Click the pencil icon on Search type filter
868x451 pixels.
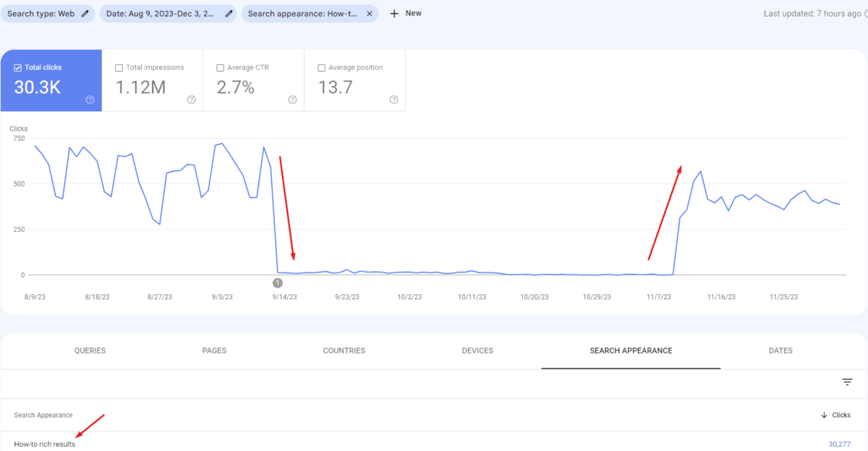pyautogui.click(x=84, y=13)
